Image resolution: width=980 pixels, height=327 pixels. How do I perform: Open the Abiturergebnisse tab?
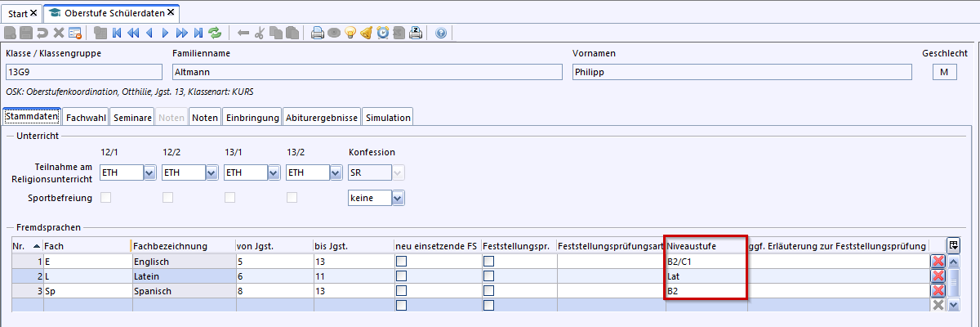(x=322, y=118)
